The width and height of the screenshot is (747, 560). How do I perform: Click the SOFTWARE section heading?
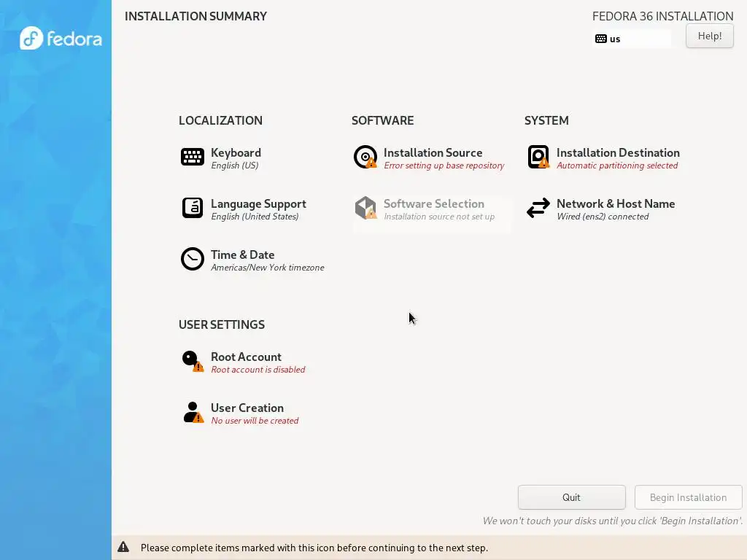tap(382, 120)
